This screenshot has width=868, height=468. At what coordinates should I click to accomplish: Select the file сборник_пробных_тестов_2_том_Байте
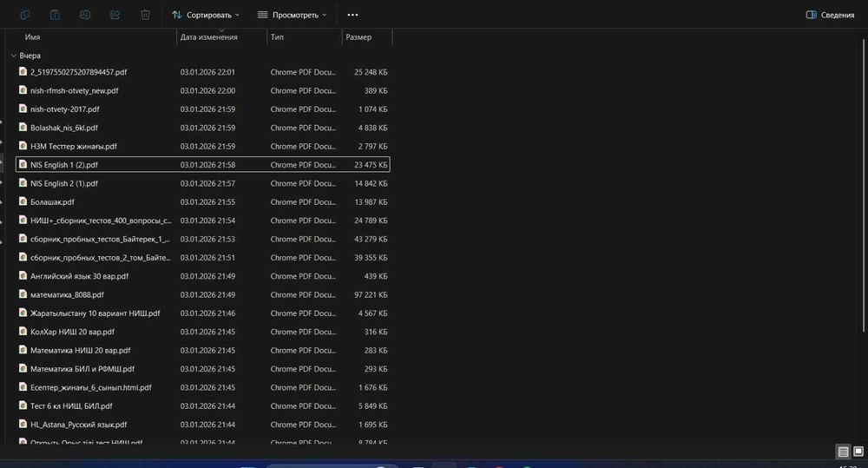[x=202, y=258]
